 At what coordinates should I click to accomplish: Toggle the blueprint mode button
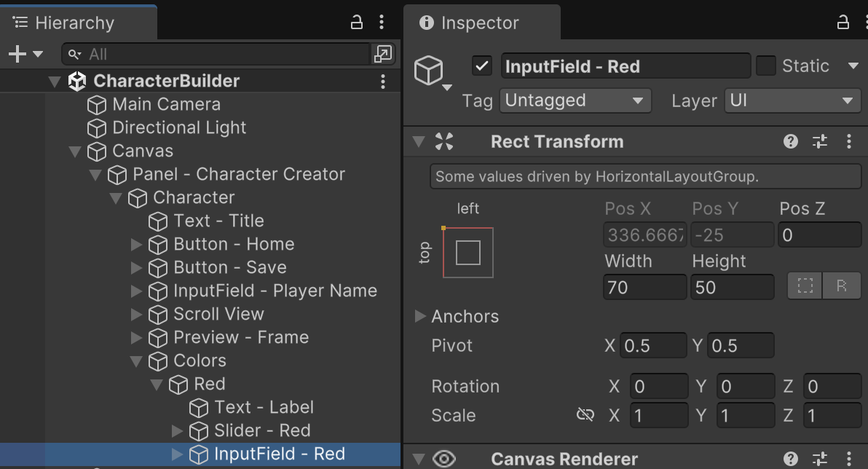coord(805,286)
